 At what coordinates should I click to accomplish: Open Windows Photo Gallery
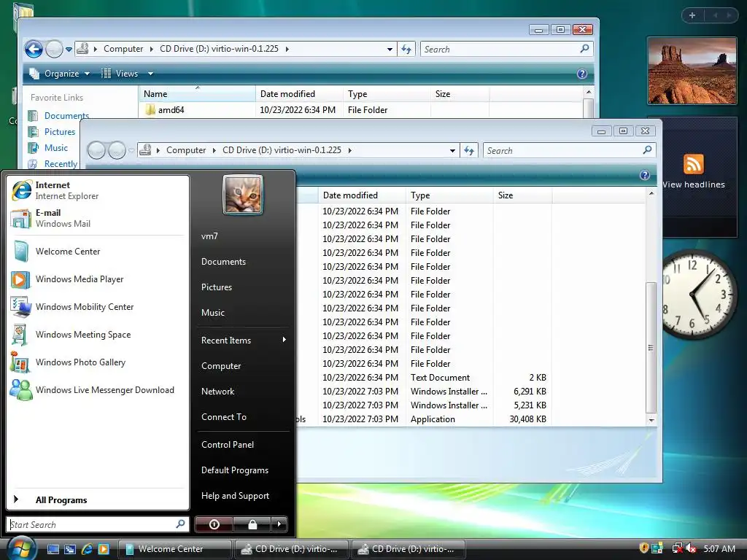98,362
